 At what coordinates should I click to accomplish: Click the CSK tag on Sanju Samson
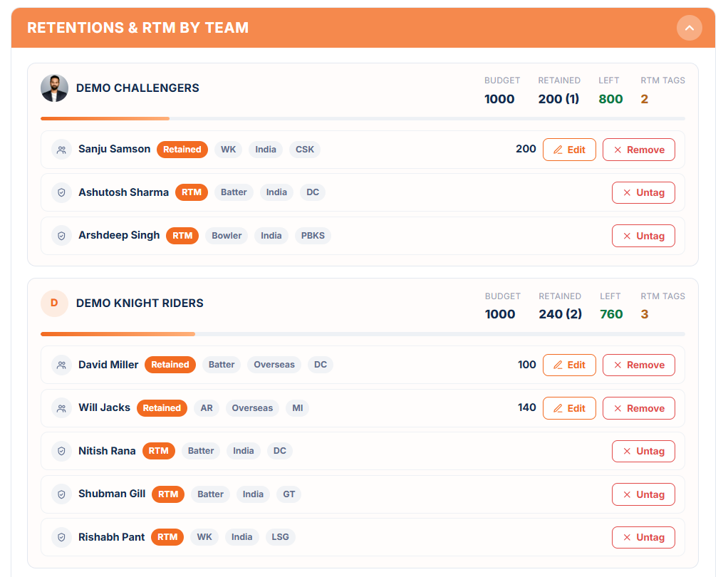[x=305, y=150]
